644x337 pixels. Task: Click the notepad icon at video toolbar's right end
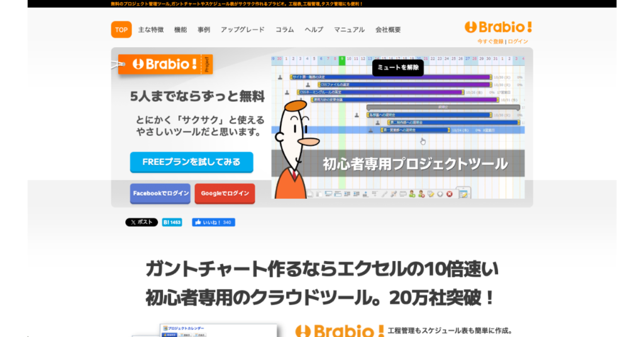[463, 194]
